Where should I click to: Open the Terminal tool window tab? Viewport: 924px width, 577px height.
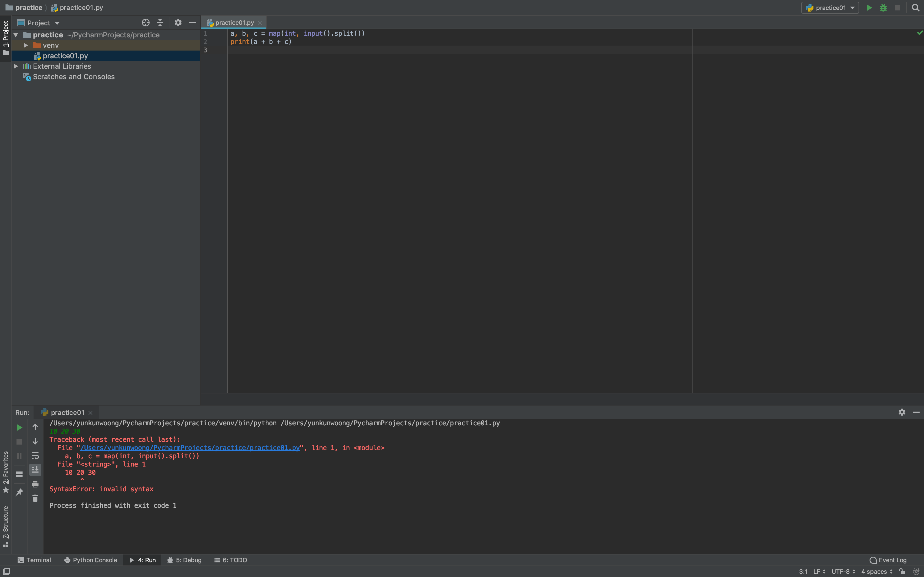point(34,560)
